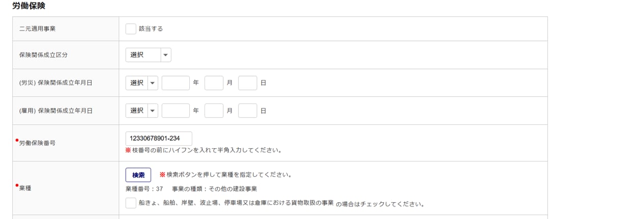644x219 pixels.
Task: Click the year field in the (雇用) date row
Action: coord(175,111)
